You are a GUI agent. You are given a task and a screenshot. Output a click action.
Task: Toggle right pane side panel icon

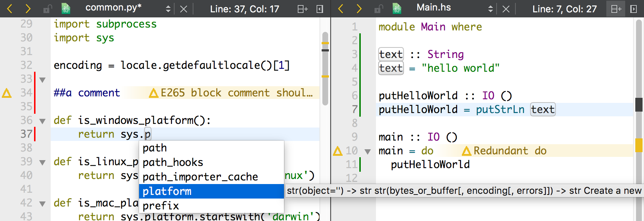633,9
